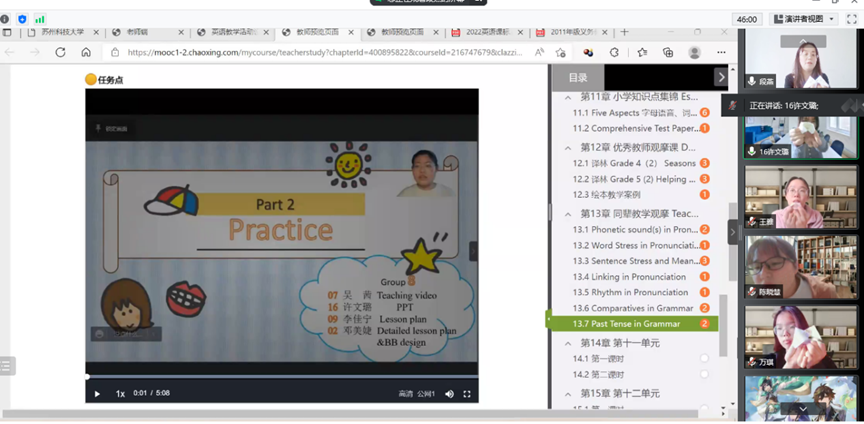
Task: Open the browser profile avatar
Action: (694, 52)
